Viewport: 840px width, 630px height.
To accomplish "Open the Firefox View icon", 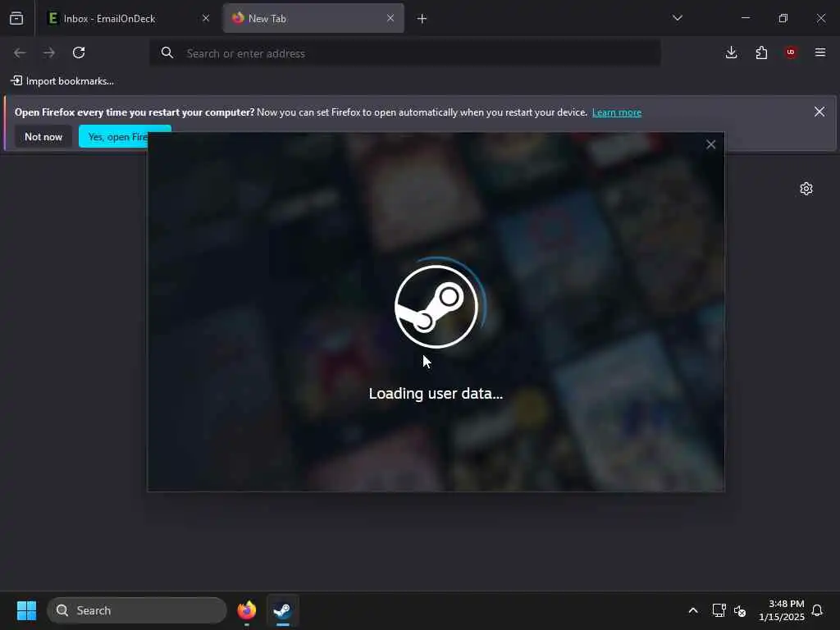I will [x=16, y=18].
